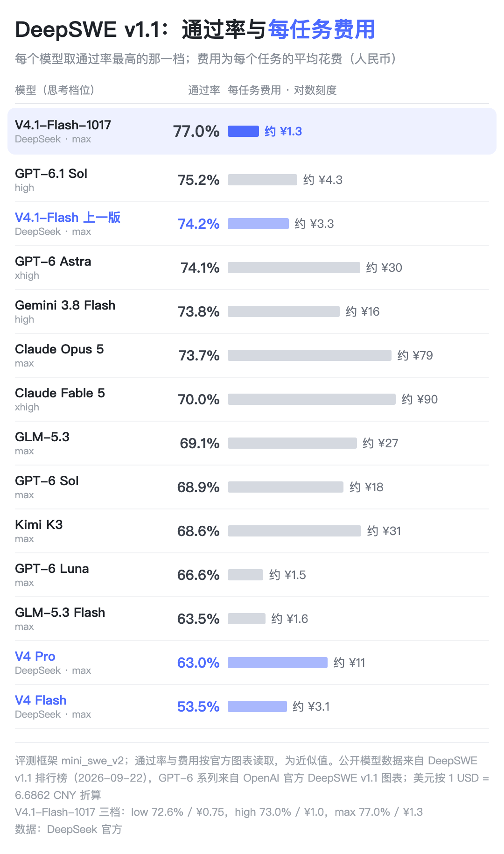Screen dimensions: 504x854
Task: Select the GPT-6.1 Sol model name
Action: 51,173
